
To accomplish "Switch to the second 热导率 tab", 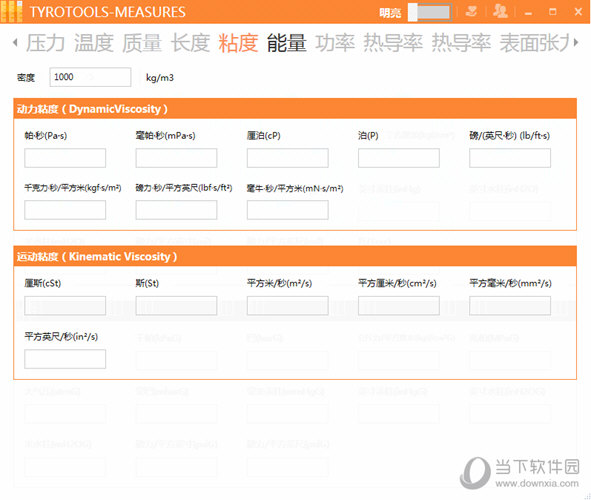I will coord(461,43).
